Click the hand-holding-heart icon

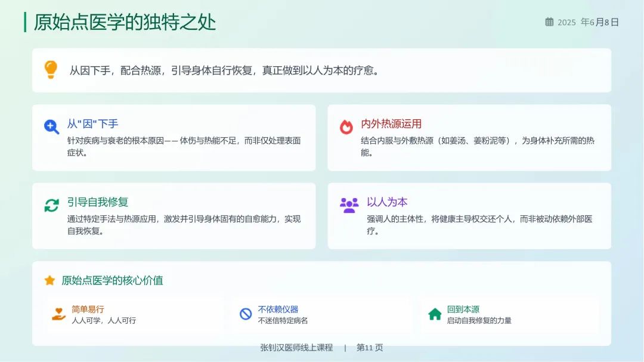(58, 314)
